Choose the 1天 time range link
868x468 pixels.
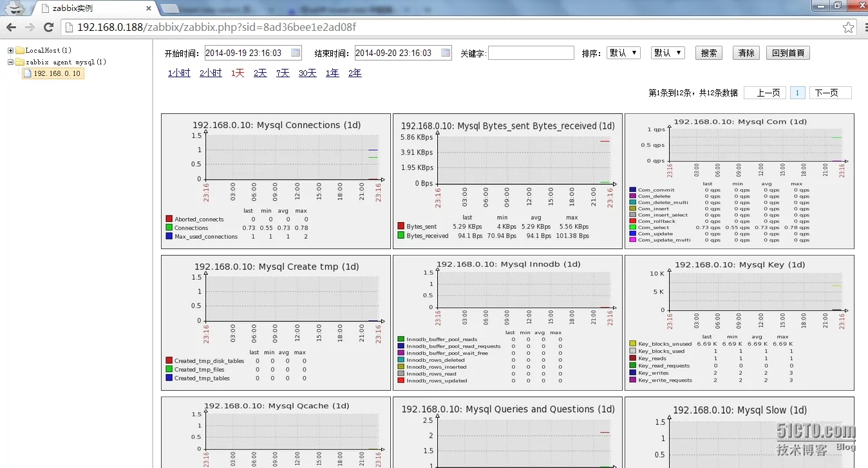[238, 73]
